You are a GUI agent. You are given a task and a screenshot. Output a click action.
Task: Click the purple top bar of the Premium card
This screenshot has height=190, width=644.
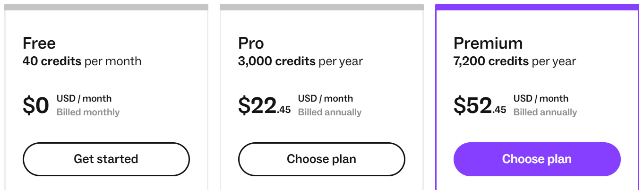(x=537, y=7)
